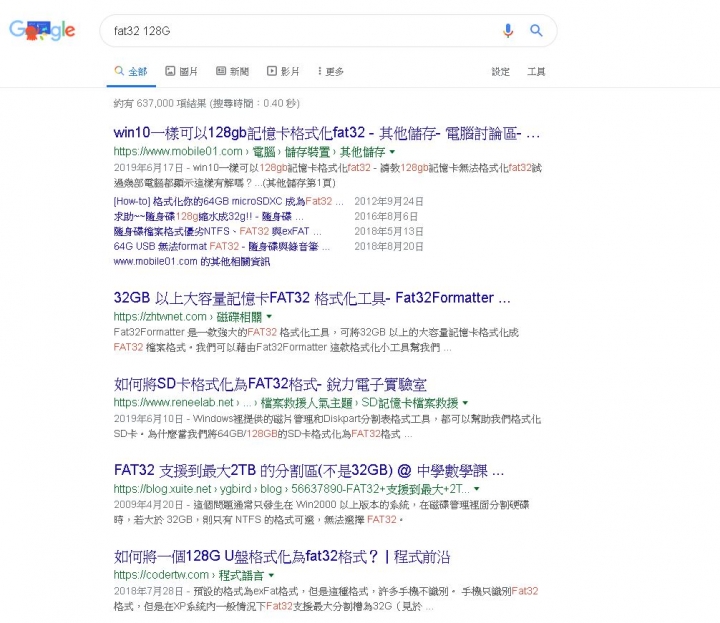
Task: Open www.mobile01.com 的其他相關資訊 link
Action: tap(191, 261)
